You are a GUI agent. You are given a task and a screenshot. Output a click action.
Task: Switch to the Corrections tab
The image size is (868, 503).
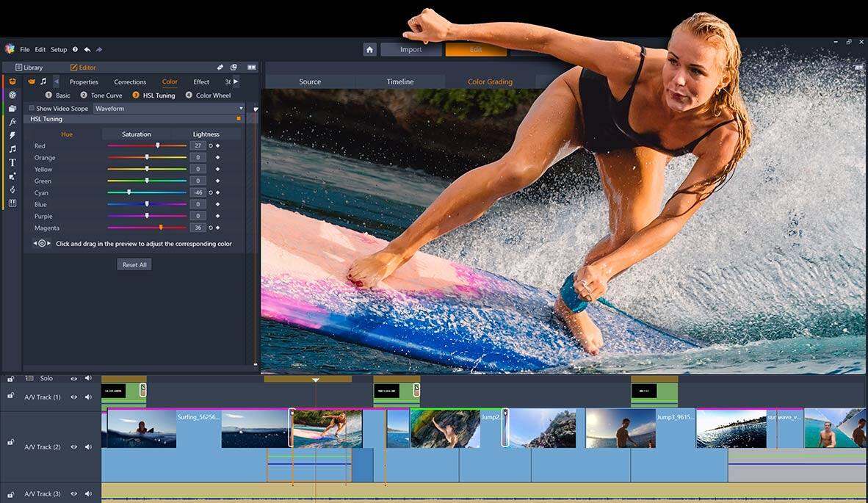pos(130,82)
